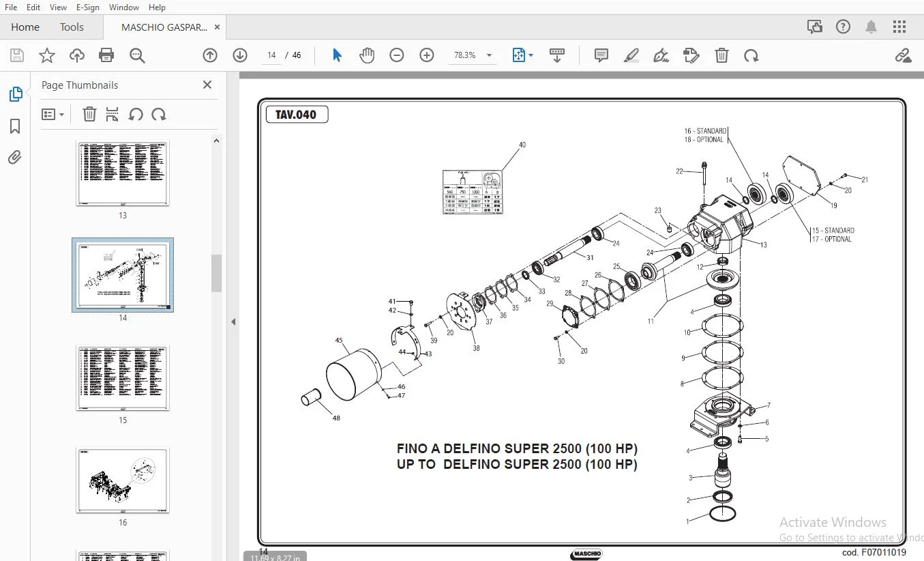Go to the previous page arrow
Image resolution: width=924 pixels, height=561 pixels.
[210, 55]
